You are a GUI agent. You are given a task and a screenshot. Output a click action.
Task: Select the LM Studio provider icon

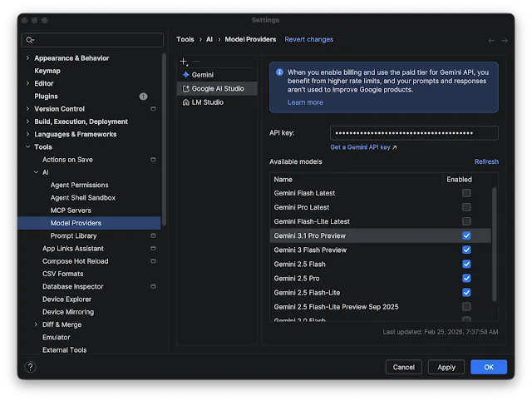tap(185, 102)
